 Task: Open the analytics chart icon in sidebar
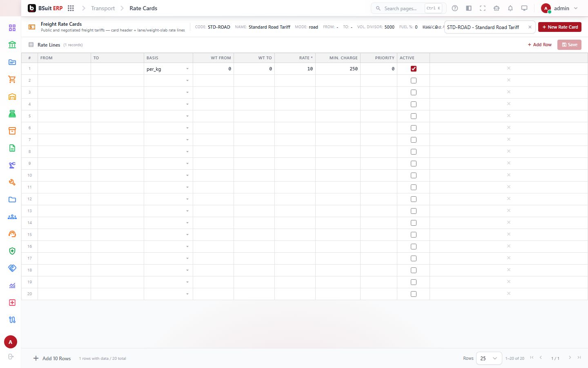coord(12,285)
